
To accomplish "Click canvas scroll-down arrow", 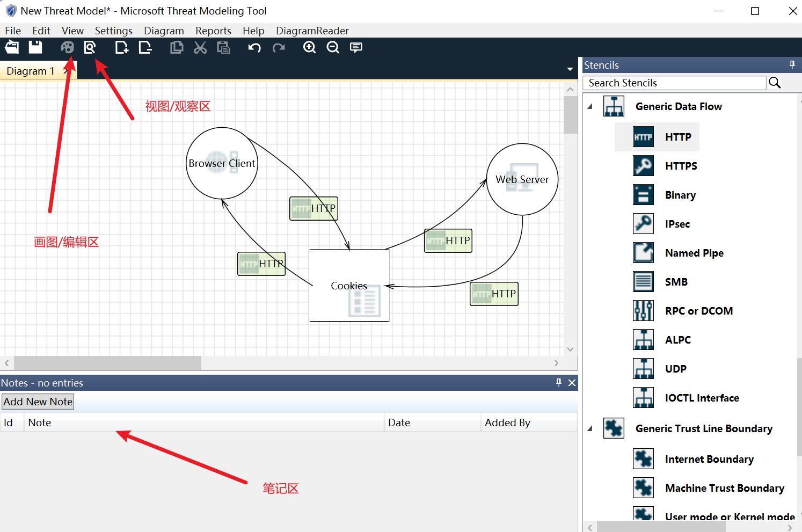I will (570, 349).
